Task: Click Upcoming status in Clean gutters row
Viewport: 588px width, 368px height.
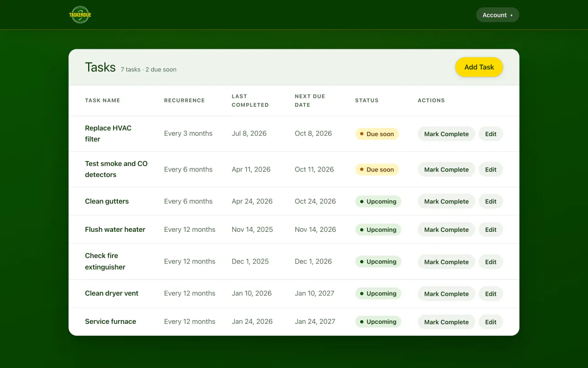Action: click(378, 201)
